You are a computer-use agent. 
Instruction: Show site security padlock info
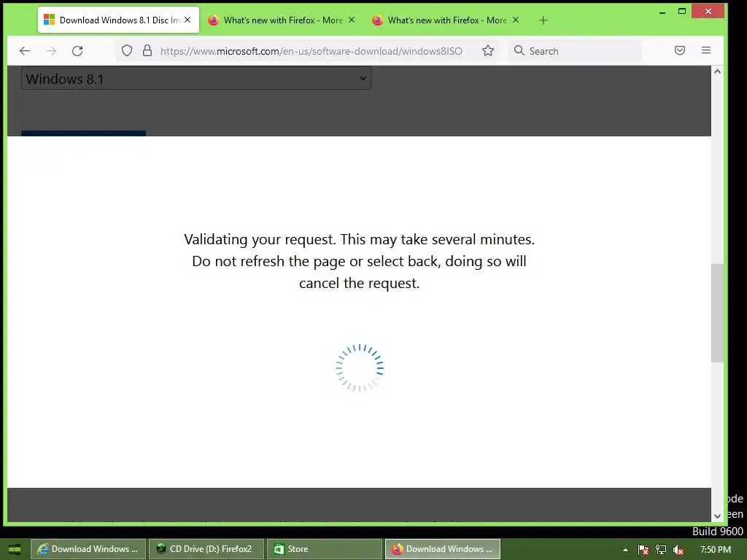click(147, 50)
